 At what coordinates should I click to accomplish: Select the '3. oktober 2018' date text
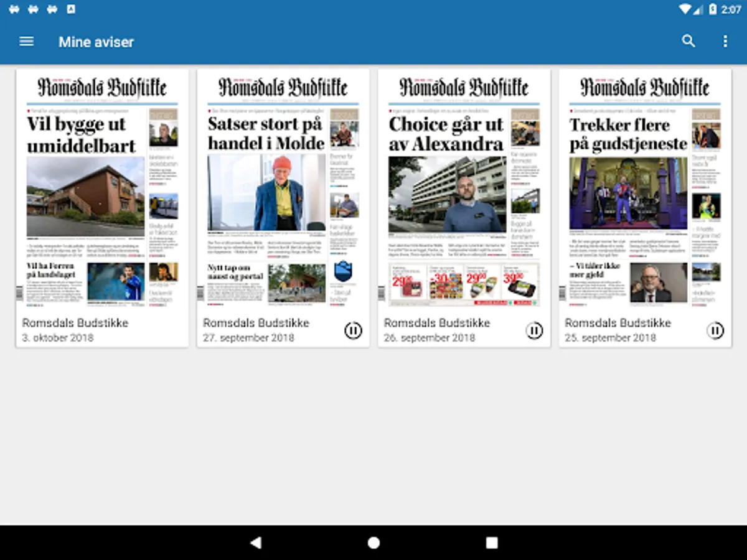coord(58,338)
